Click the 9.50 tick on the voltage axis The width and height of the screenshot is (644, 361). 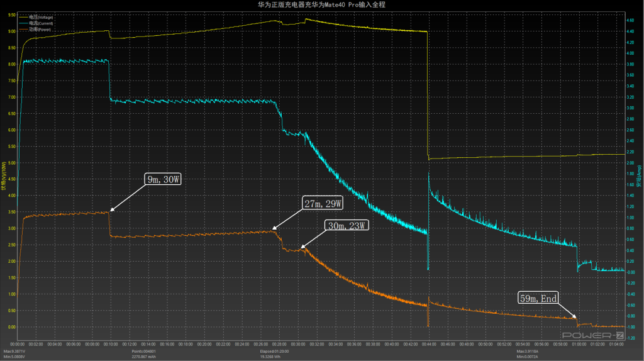click(11, 15)
